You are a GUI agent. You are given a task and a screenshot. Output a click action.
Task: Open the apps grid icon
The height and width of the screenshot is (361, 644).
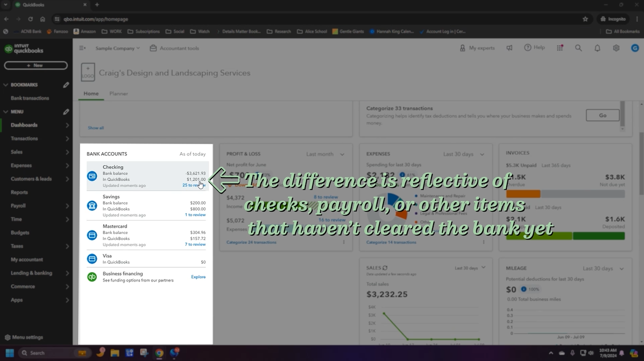(560, 48)
